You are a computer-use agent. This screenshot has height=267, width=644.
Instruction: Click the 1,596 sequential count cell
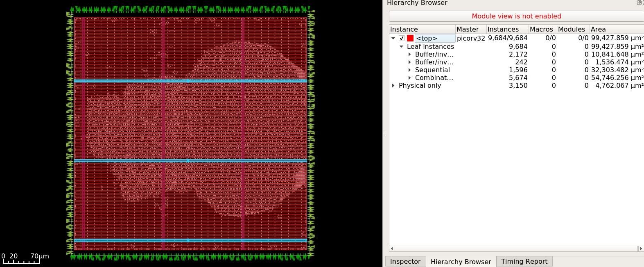click(518, 70)
